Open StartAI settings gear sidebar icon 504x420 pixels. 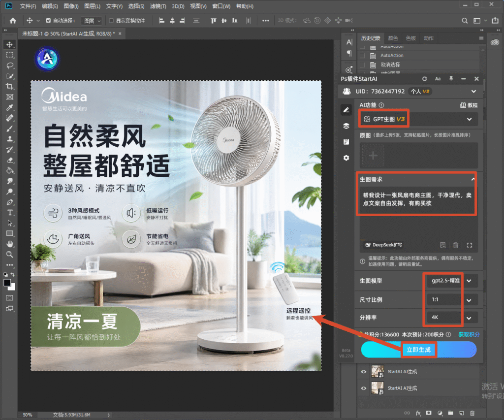(346, 158)
